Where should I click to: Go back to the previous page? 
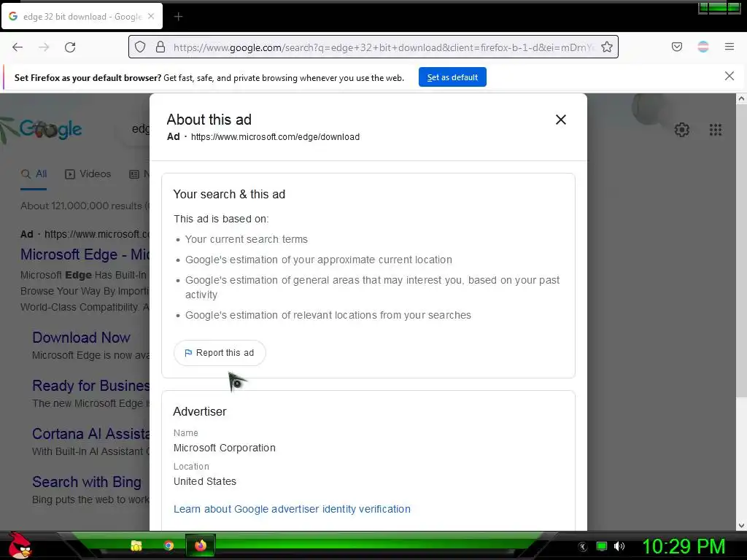(18, 47)
